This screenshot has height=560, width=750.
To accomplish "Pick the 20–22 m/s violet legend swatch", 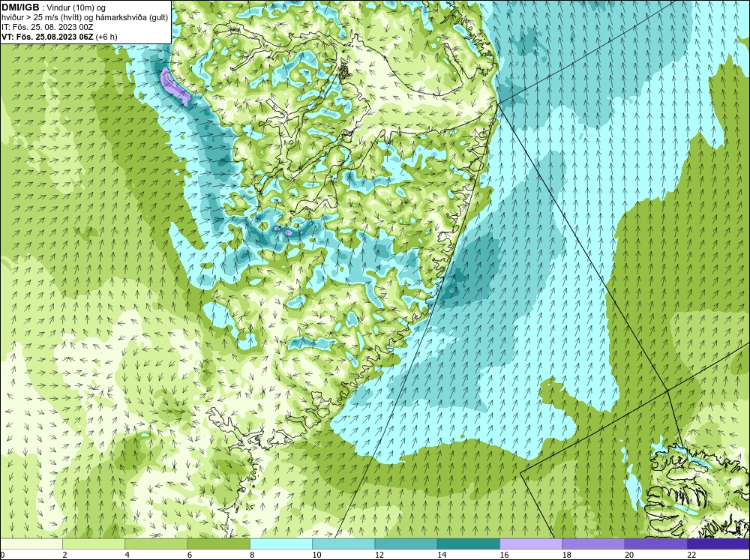I will click(x=655, y=544).
